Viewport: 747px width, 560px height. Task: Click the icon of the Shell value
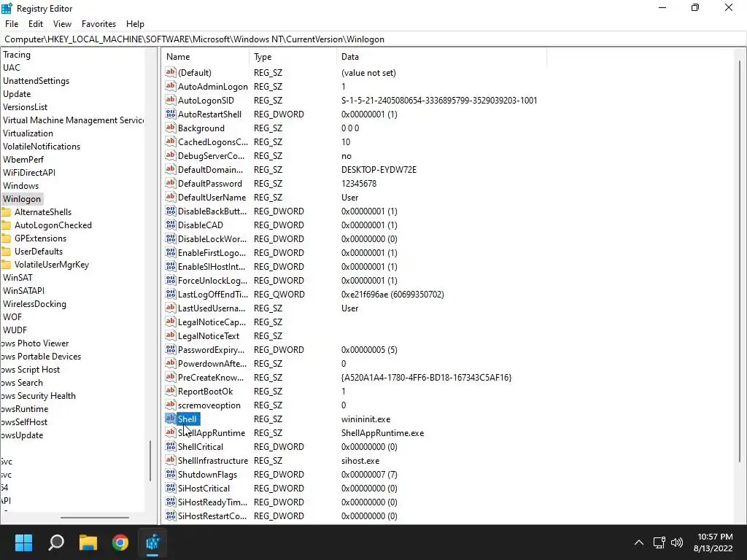click(x=171, y=419)
